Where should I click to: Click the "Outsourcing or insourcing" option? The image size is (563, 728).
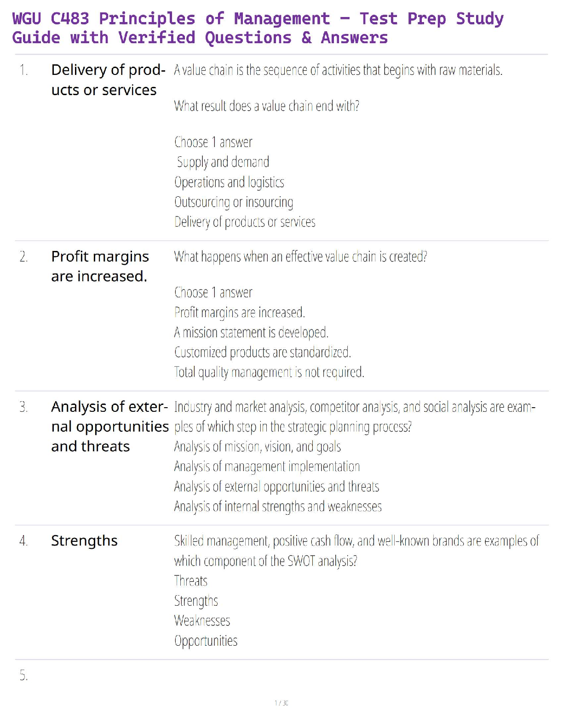(x=234, y=202)
